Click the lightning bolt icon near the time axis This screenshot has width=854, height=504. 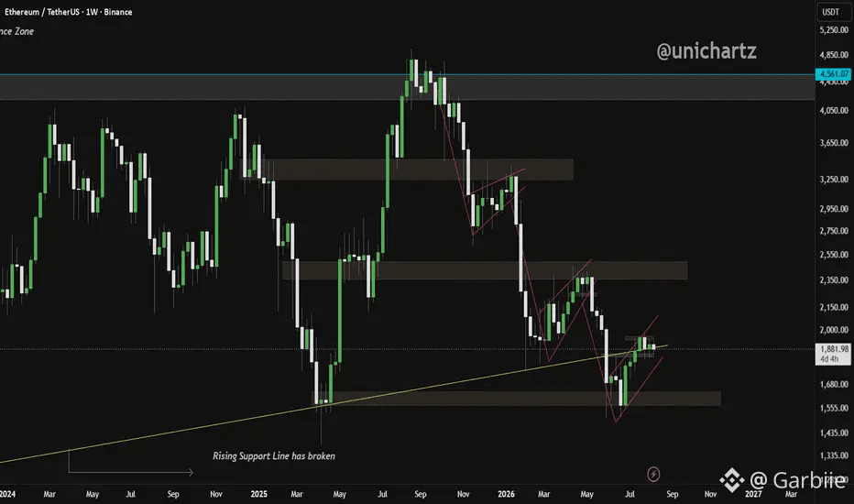[x=653, y=474]
